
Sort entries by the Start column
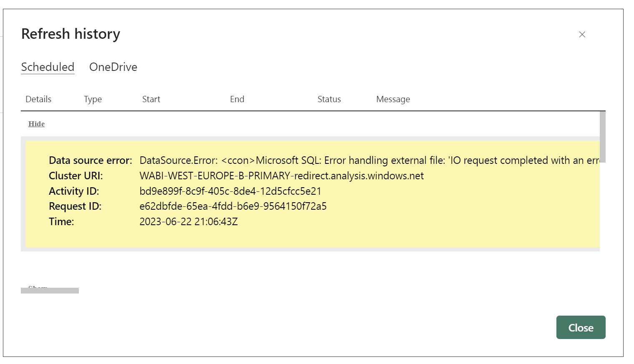coord(151,99)
